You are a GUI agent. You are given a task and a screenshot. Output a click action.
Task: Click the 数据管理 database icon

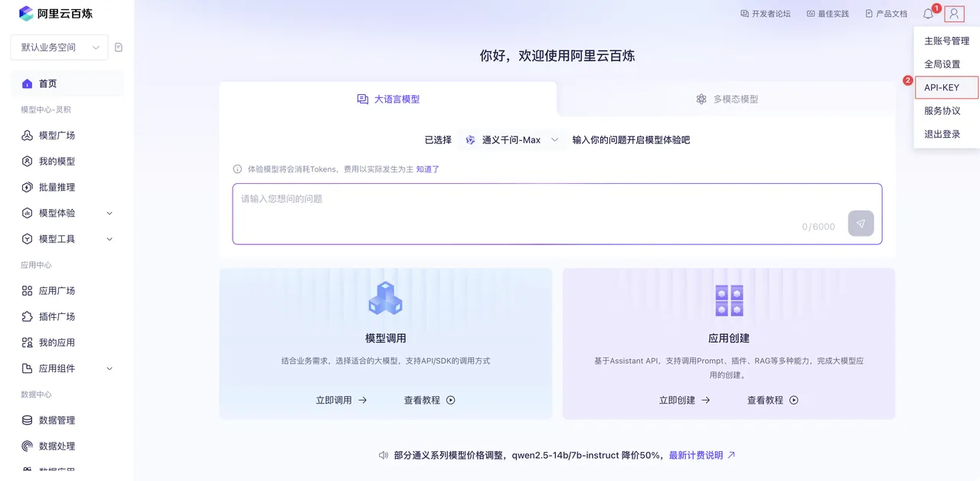point(27,420)
